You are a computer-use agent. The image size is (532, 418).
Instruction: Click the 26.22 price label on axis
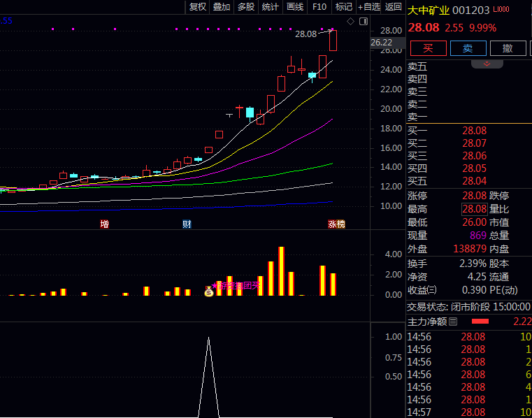[x=381, y=42]
